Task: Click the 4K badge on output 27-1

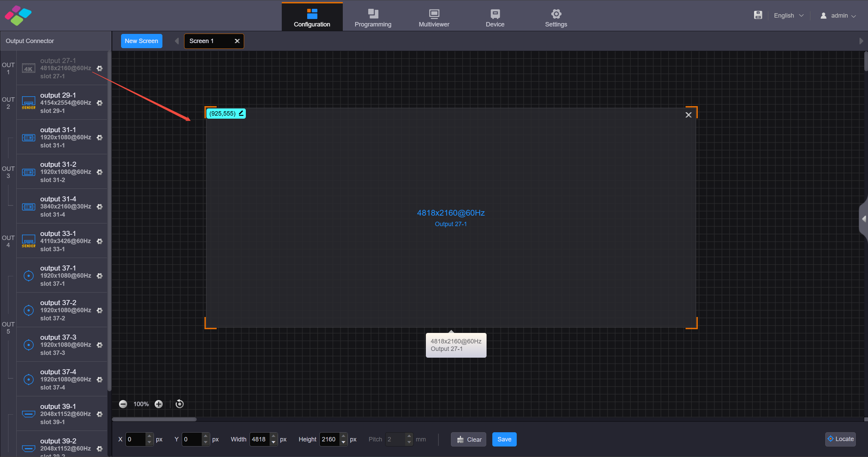Action: [x=28, y=68]
